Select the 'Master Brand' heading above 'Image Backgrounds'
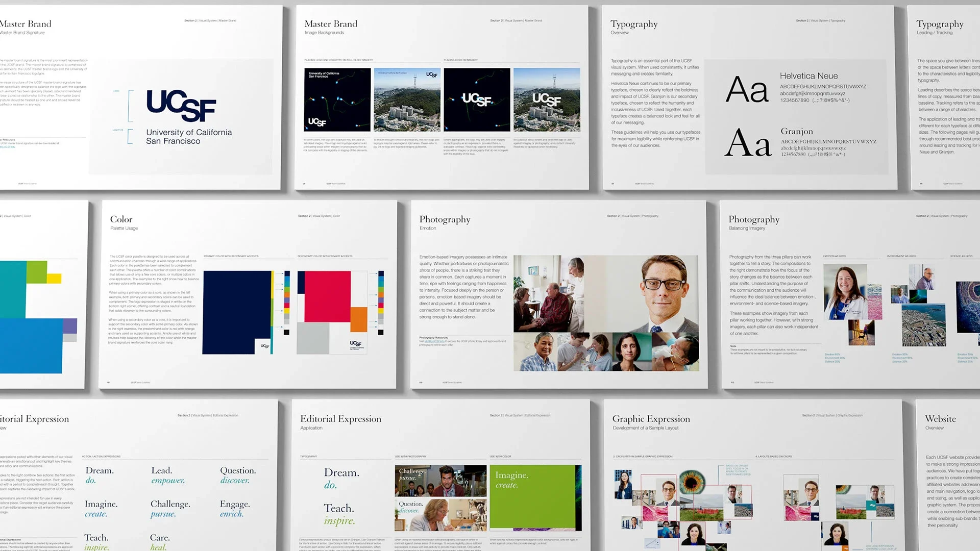 (x=331, y=24)
